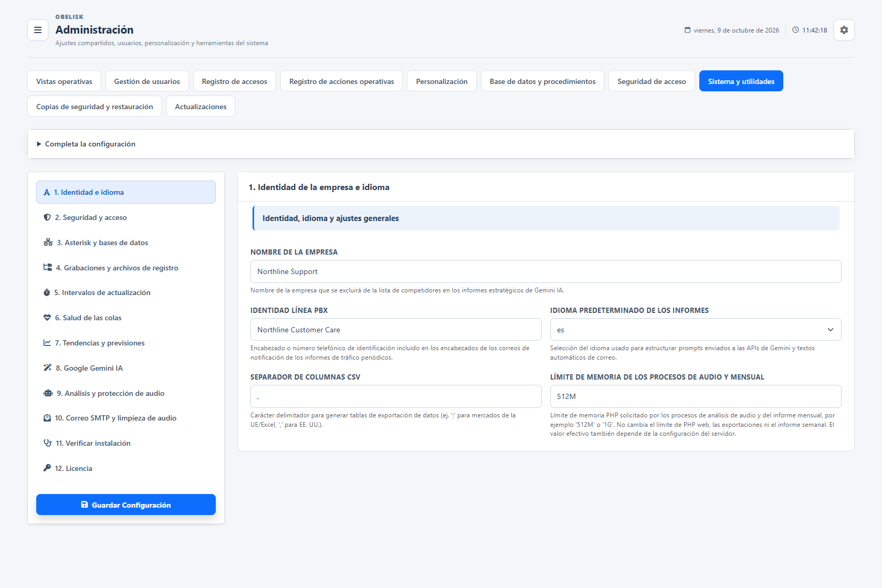This screenshot has height=588, width=882.
Task: Click the key icon for Licencia
Action: click(47, 468)
